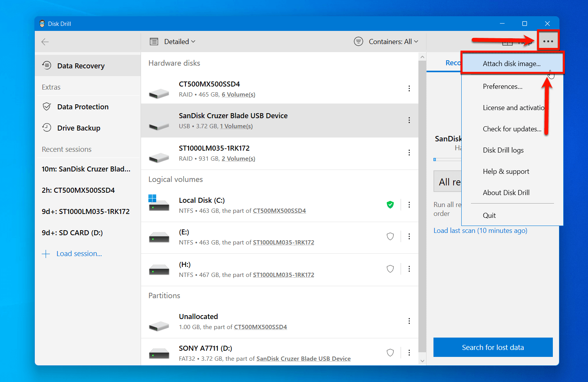The width and height of the screenshot is (588, 382).
Task: Open the Detailed view mode dropdown
Action: 180,41
